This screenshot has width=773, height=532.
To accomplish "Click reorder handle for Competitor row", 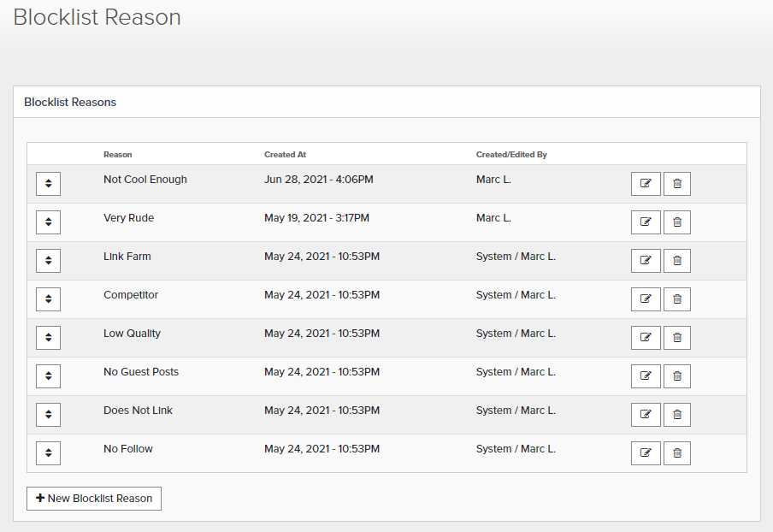I will 48,299.
